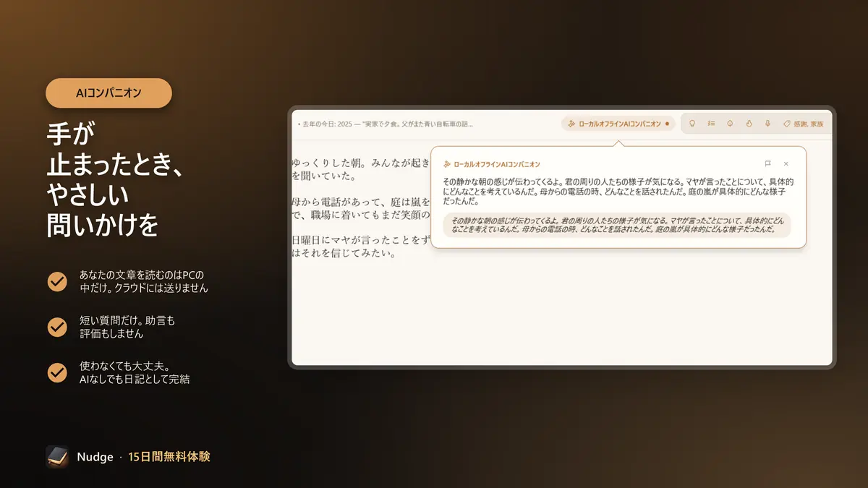Close the AI companion popup
The width and height of the screenshot is (868, 488).
786,164
